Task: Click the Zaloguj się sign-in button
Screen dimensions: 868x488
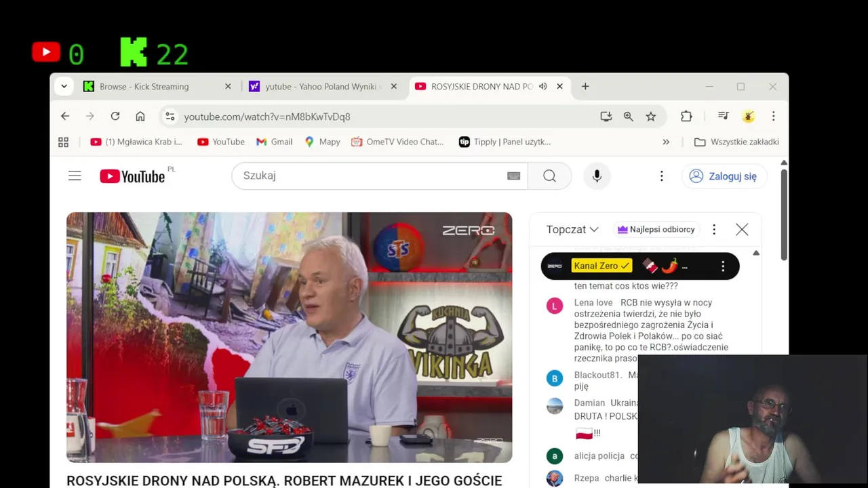Action: click(724, 176)
